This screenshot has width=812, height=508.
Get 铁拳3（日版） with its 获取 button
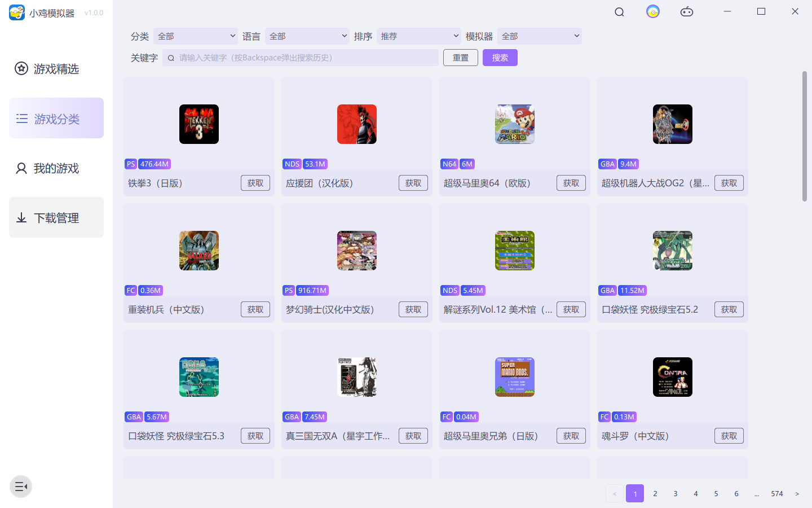pos(255,183)
